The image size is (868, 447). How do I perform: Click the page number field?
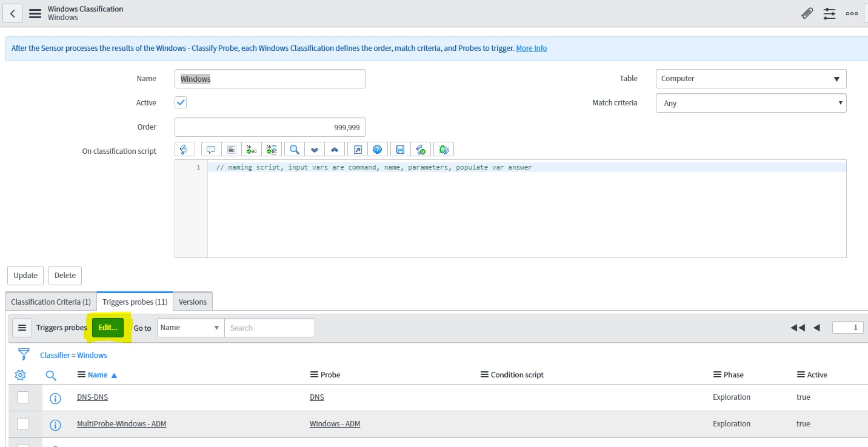coord(848,328)
